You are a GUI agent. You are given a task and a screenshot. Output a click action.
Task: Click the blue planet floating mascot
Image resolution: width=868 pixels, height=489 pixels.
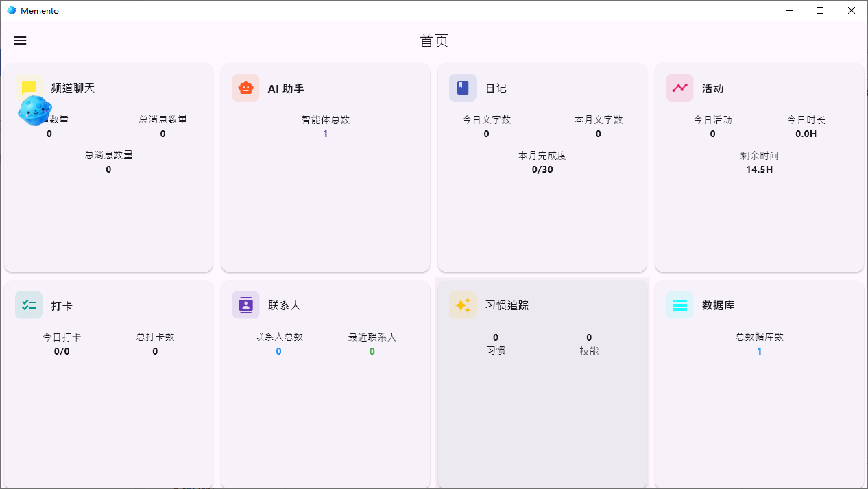(x=34, y=110)
